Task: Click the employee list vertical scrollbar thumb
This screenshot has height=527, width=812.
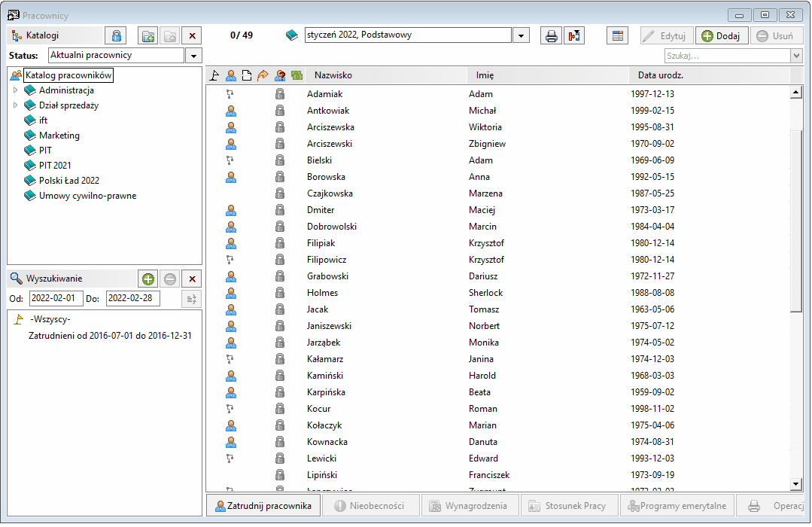Action: pos(796,221)
